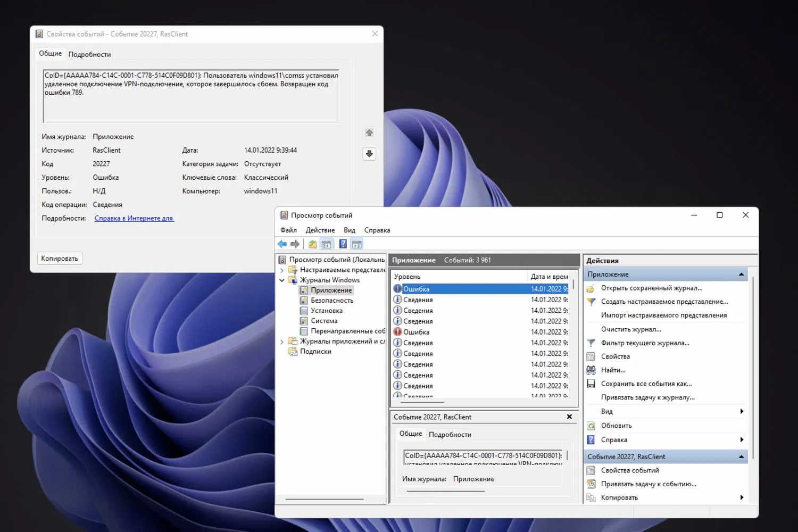Click the console tree horizontal scrollbar
Image resolution: width=798 pixels, height=532 pixels.
point(325,499)
